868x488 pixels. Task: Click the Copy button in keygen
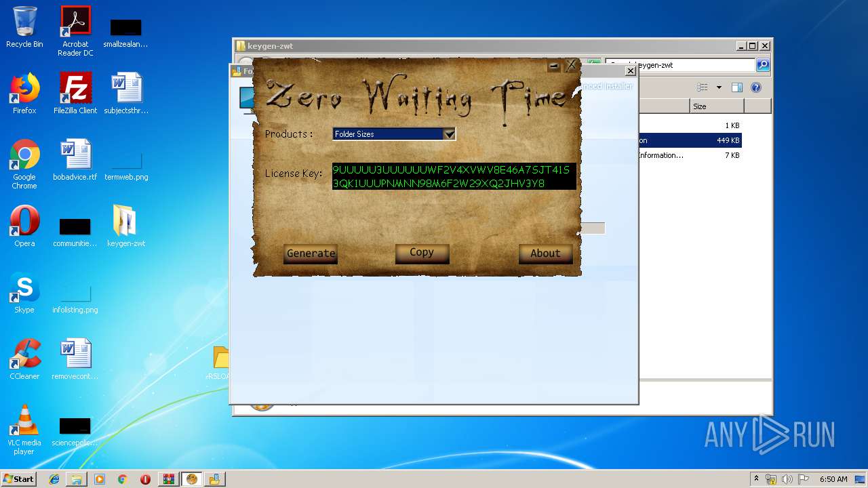pos(422,253)
